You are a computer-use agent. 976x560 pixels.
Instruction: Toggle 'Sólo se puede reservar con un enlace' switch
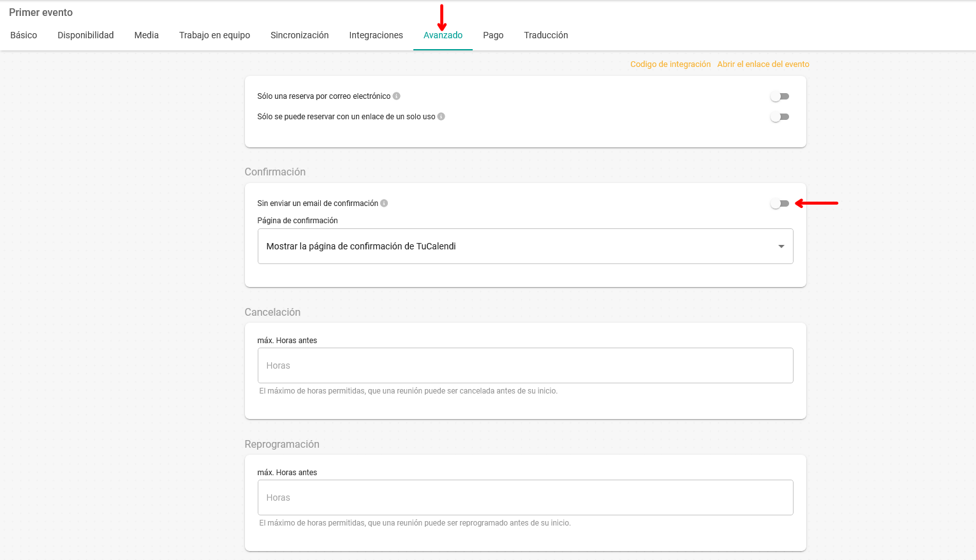pyautogui.click(x=780, y=117)
